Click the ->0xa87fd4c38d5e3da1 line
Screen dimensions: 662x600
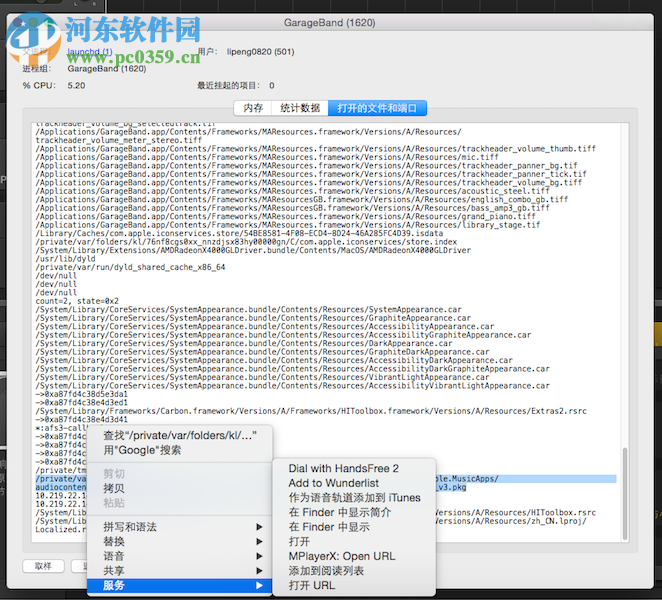click(x=81, y=394)
